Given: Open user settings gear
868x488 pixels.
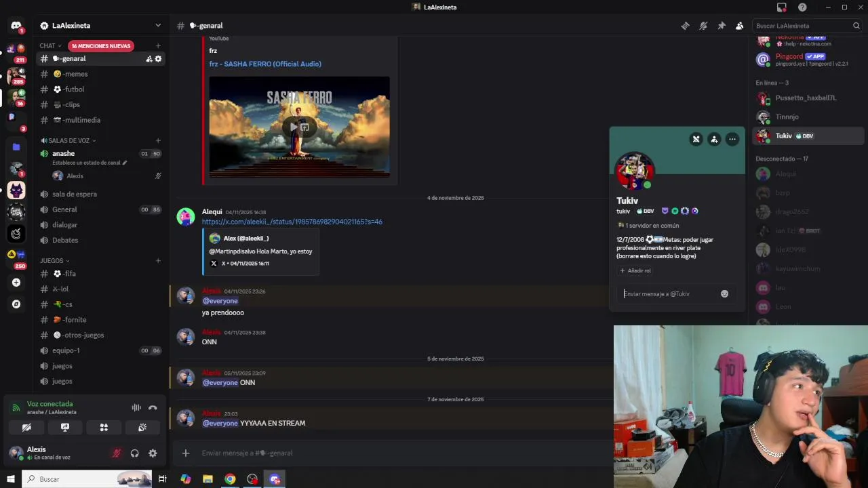Looking at the screenshot, I should pyautogui.click(x=153, y=453).
